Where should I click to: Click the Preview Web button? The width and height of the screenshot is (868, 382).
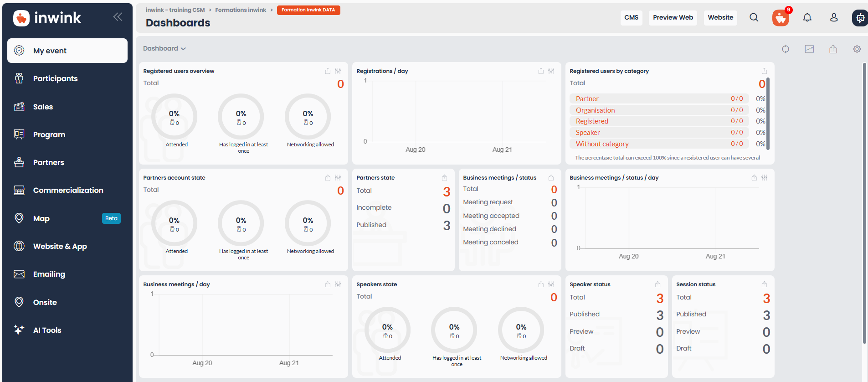tap(673, 17)
